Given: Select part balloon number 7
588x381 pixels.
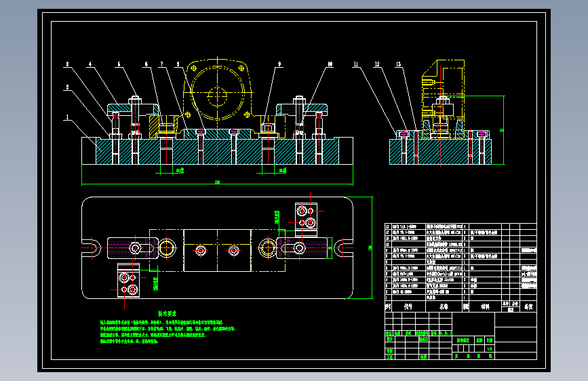Looking at the screenshot, I should tap(161, 64).
